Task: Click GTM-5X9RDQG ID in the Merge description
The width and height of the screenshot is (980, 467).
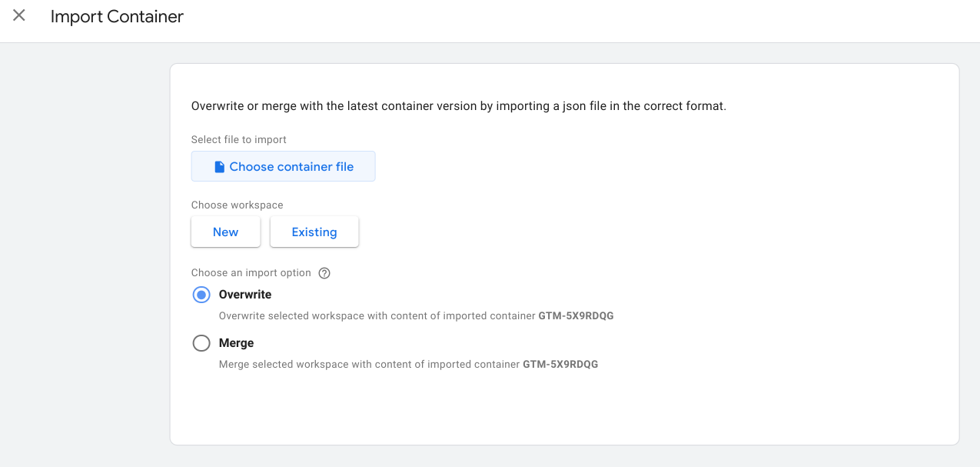Action: (x=560, y=365)
